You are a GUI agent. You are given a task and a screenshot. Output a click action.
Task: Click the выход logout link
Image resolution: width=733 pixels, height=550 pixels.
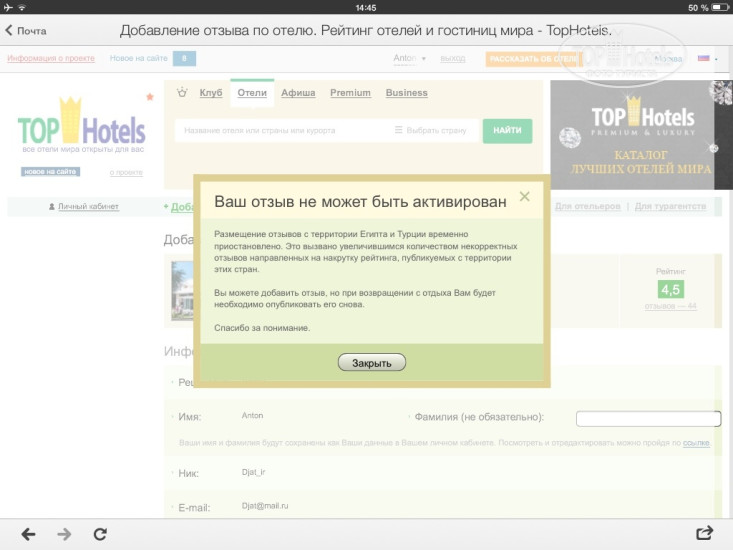[x=453, y=59]
